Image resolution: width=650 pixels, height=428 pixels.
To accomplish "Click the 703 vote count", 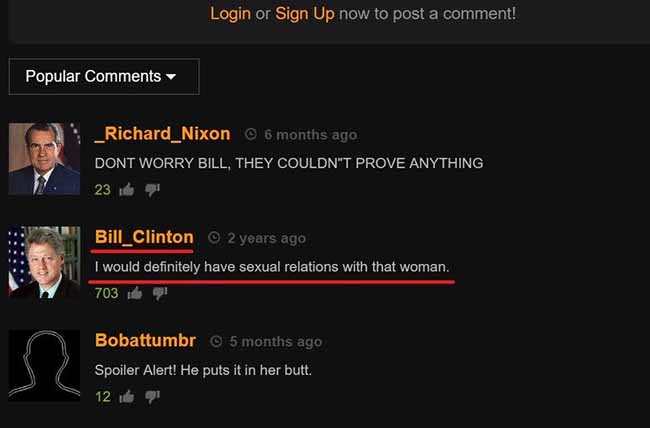I will 107,294.
